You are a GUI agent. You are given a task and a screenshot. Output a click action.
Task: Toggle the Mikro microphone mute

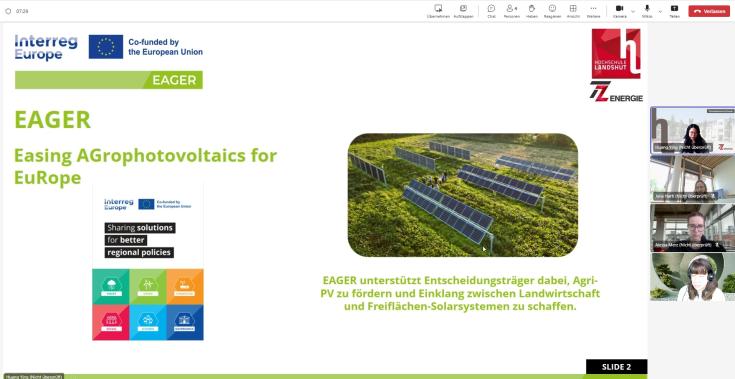click(x=647, y=11)
